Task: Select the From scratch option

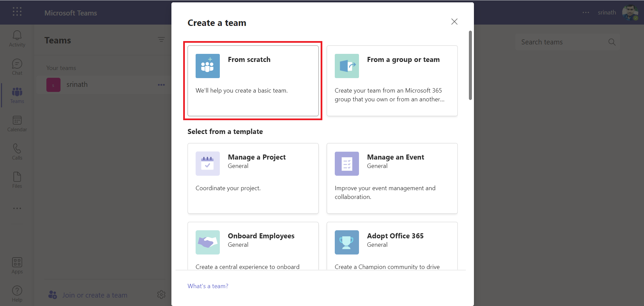Action: pos(253,81)
